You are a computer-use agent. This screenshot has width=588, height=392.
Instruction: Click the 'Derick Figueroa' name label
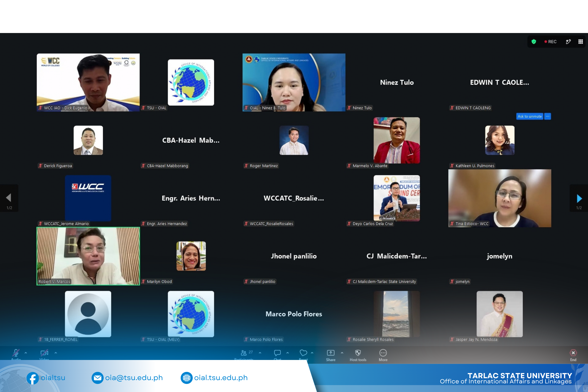point(58,166)
